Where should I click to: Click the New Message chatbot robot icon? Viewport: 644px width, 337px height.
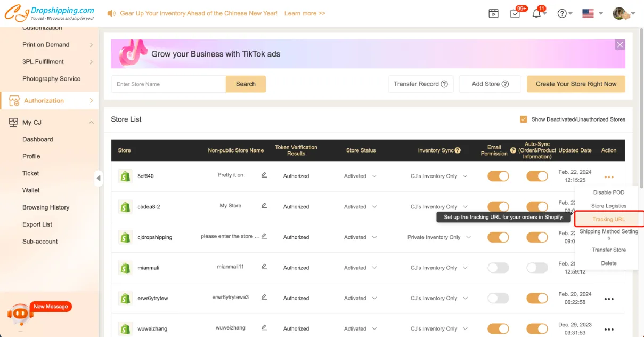[20, 314]
